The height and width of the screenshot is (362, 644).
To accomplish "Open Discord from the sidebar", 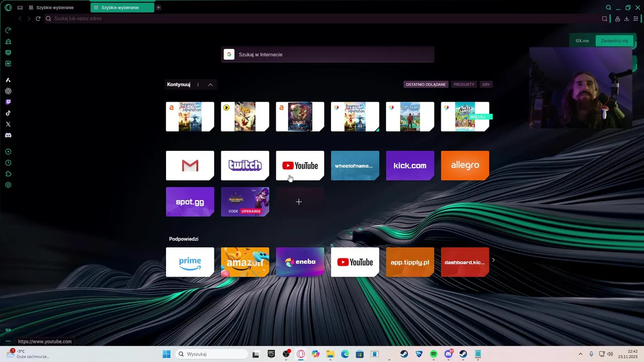I will point(8,135).
